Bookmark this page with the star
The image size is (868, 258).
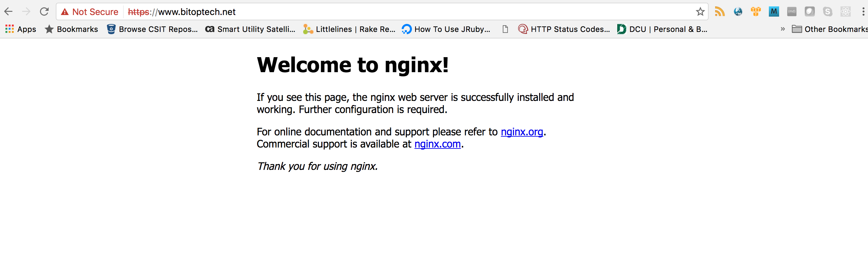pos(700,12)
